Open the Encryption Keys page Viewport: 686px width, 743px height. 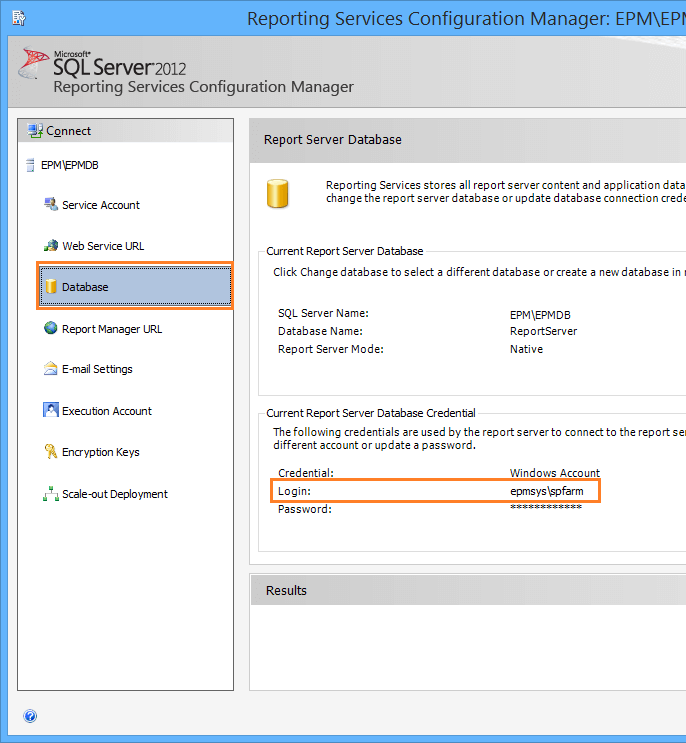[100, 452]
